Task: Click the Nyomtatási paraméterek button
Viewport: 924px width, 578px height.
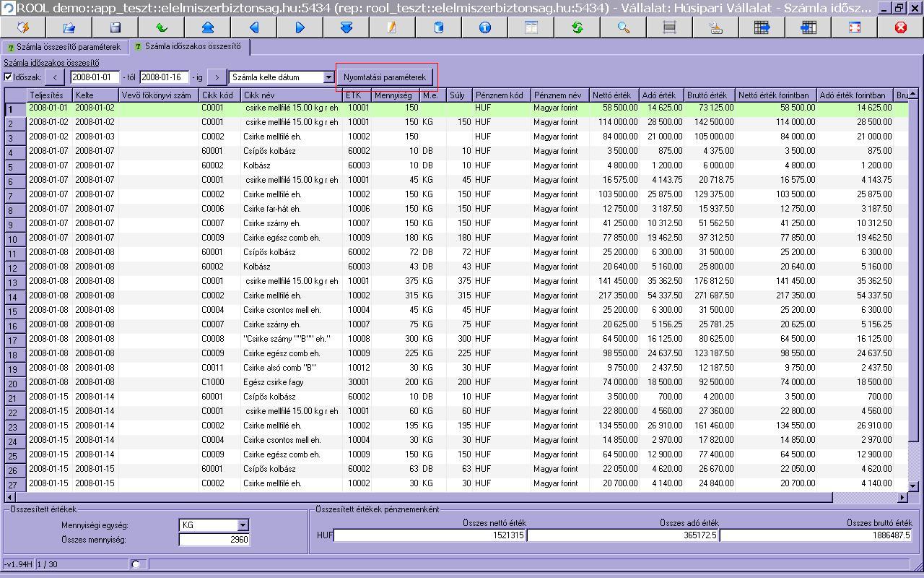Action: pos(386,77)
